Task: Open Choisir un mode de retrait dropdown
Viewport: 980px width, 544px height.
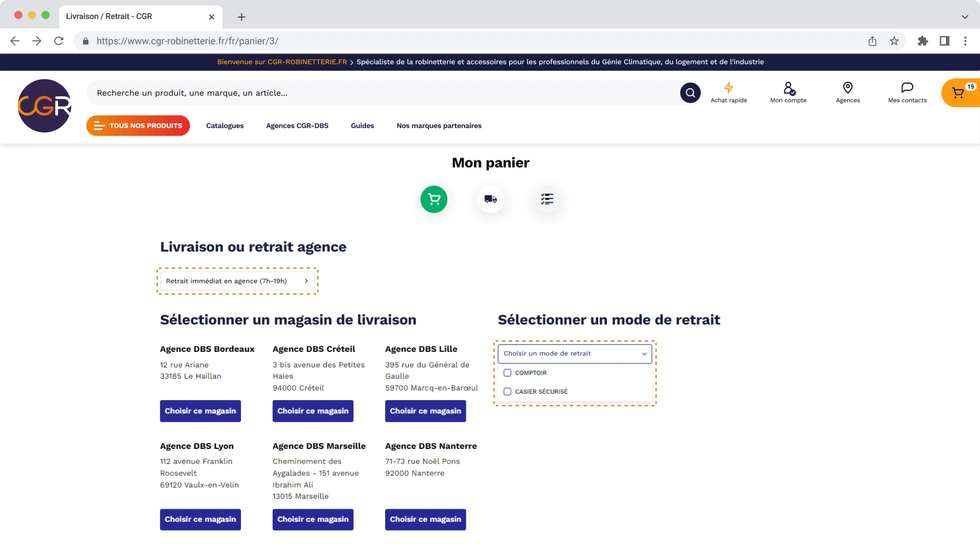Action: pyautogui.click(x=575, y=353)
